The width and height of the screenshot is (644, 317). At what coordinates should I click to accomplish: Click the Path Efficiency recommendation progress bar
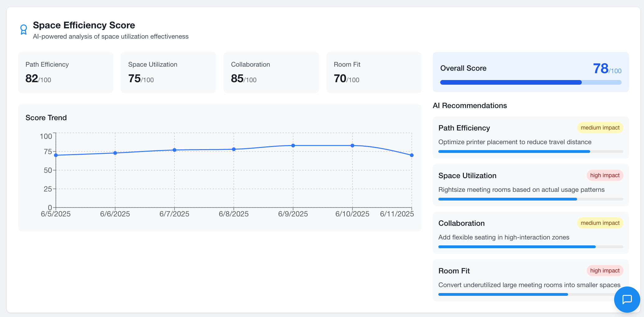point(531,152)
